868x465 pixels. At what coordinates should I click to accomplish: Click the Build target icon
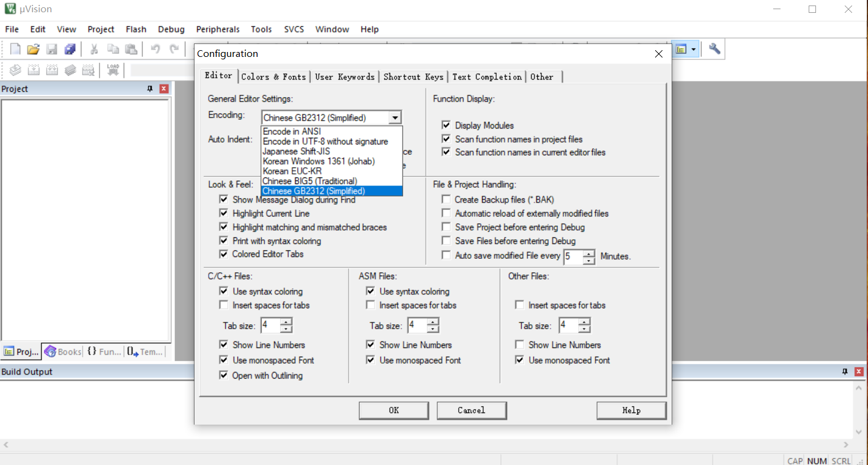tap(34, 70)
